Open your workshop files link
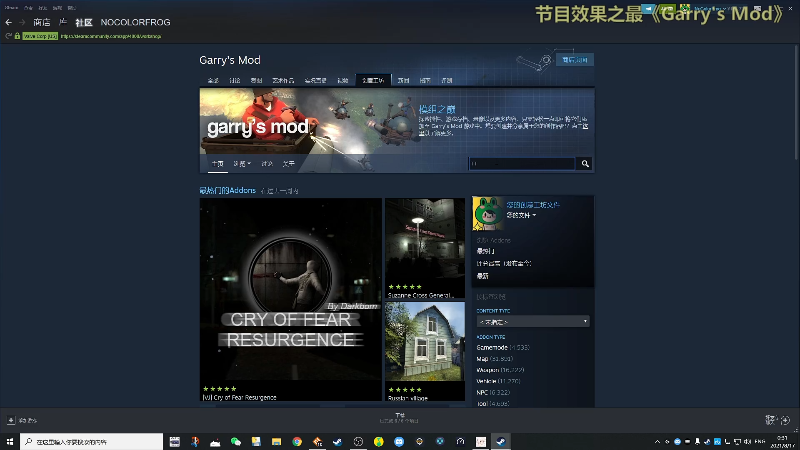The image size is (800, 450). [533, 205]
